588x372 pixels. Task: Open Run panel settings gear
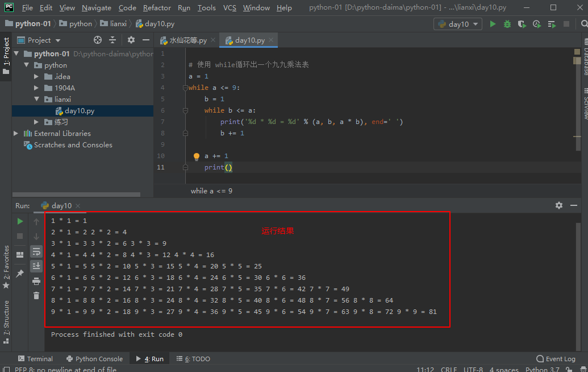click(559, 205)
